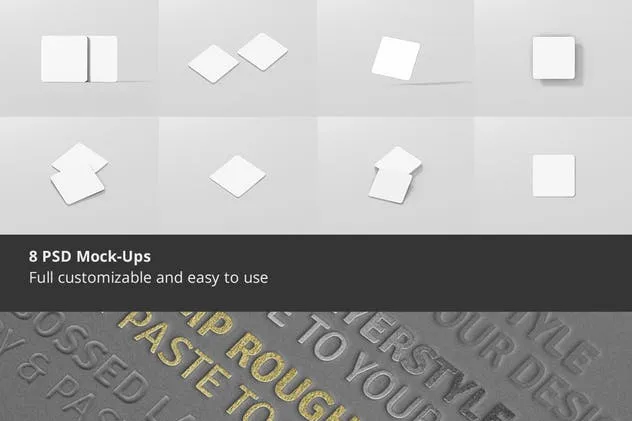
Task: Click the '8 PSD Mock-Ups' heading
Action: point(89,257)
